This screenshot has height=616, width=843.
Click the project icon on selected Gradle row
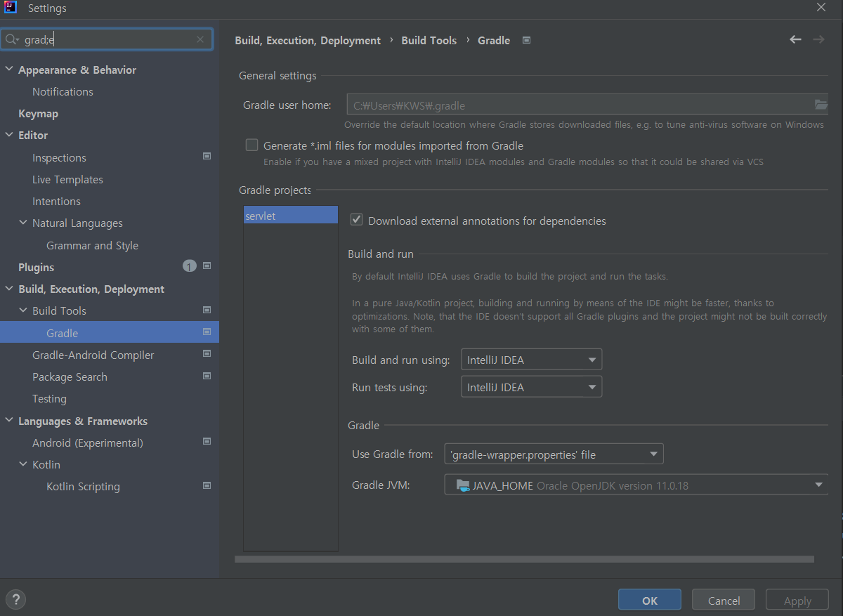coord(207,332)
